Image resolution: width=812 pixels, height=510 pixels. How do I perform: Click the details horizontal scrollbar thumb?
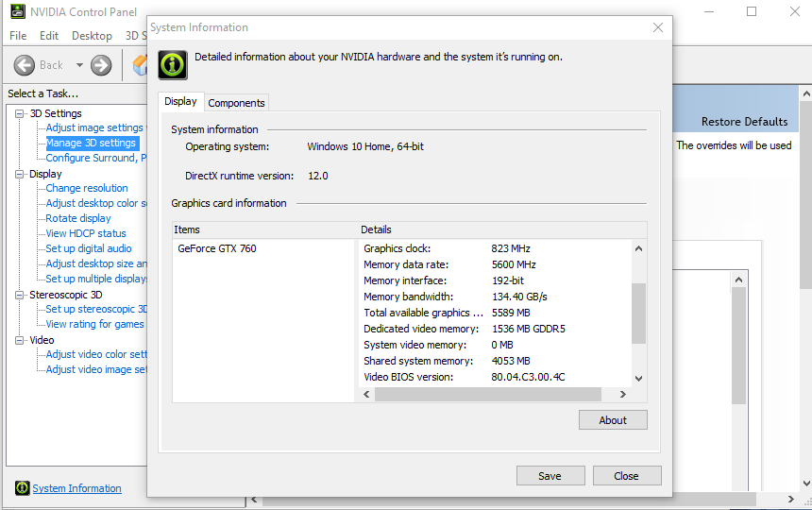tap(488, 395)
